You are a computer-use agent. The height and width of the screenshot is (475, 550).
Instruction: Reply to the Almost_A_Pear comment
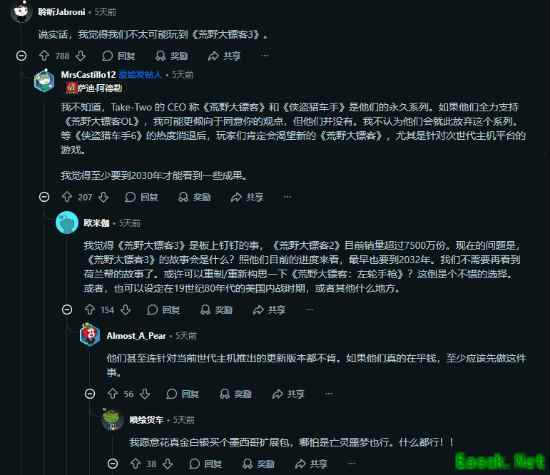click(182, 394)
